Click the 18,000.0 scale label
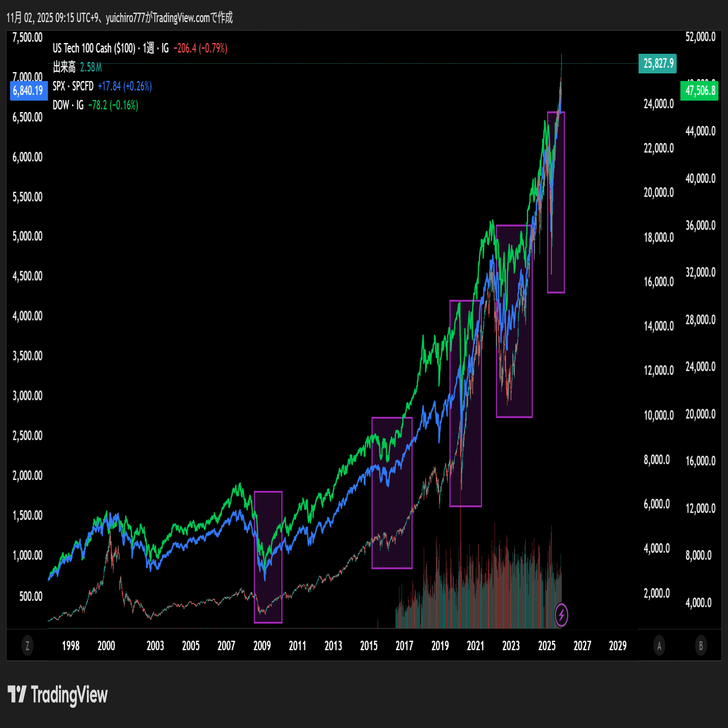Image resolution: width=728 pixels, height=728 pixels. point(658,237)
